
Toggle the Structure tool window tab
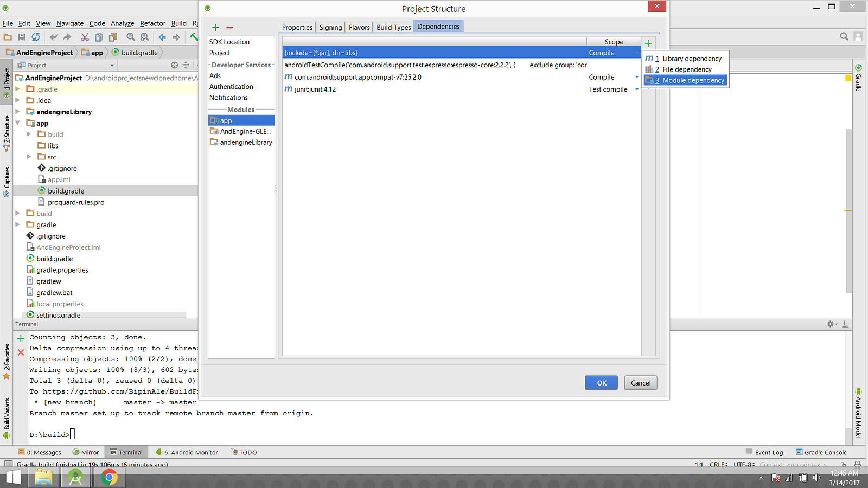(x=7, y=133)
